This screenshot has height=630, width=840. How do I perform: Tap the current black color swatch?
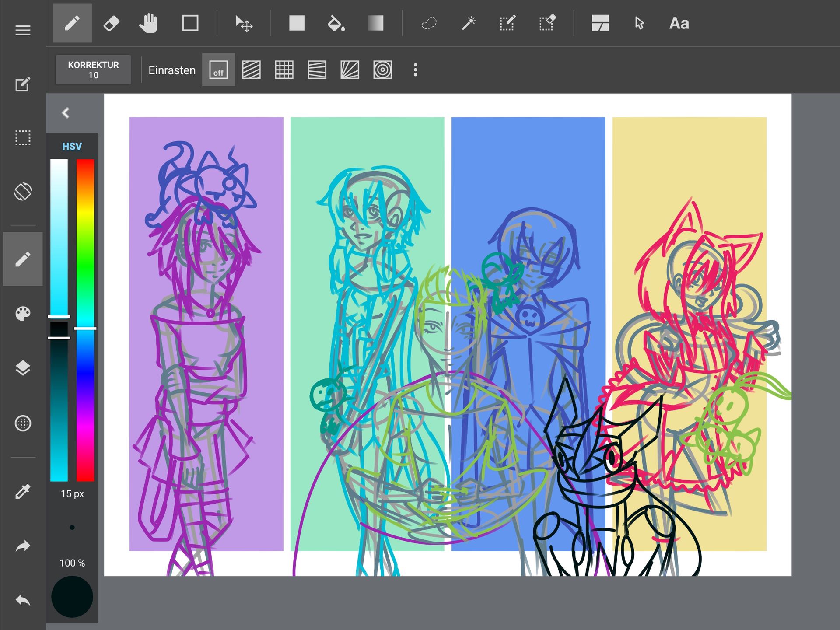tap(72, 597)
